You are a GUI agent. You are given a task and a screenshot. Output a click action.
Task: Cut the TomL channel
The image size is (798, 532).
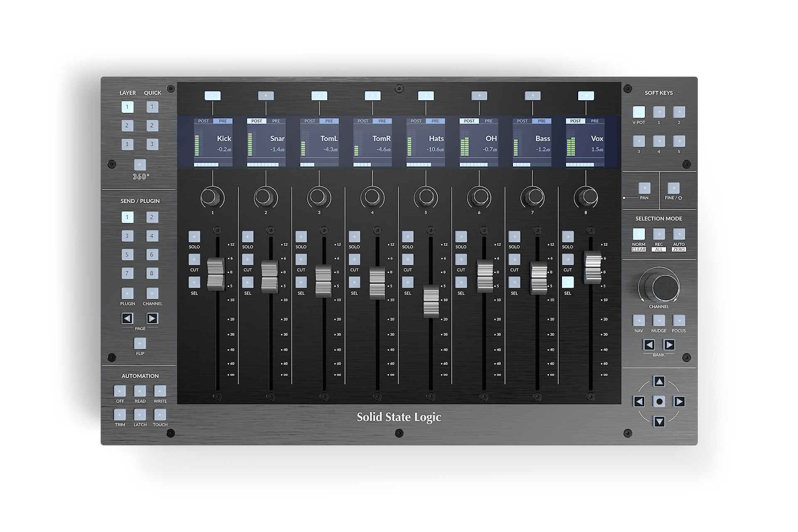coord(301,259)
